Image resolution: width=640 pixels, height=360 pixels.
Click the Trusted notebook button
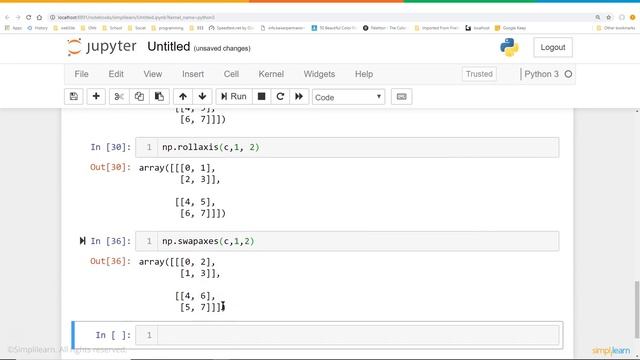coord(479,74)
